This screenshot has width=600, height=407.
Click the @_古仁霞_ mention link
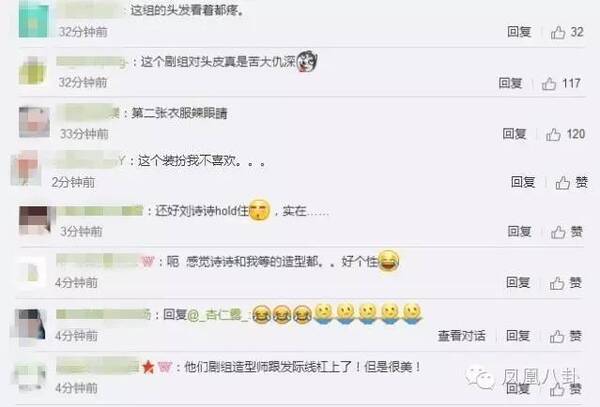219,315
